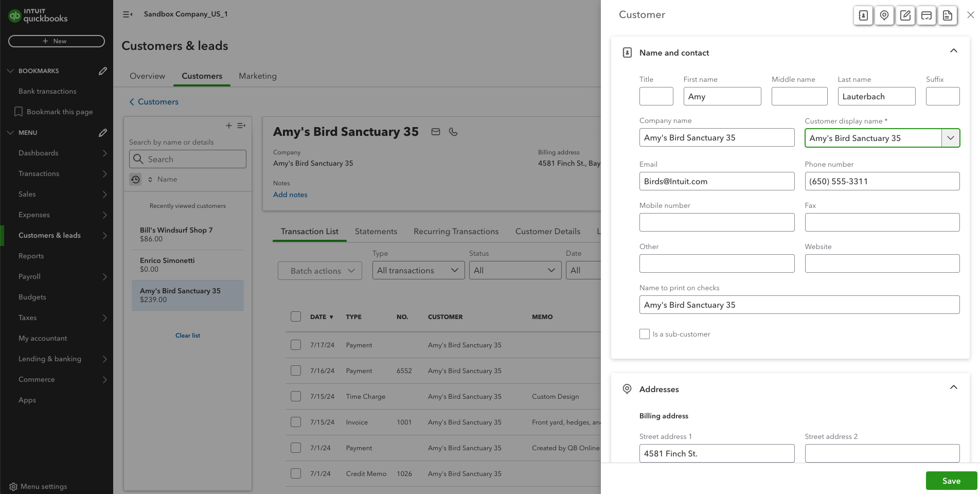Click the Street address 1 field

(717, 453)
